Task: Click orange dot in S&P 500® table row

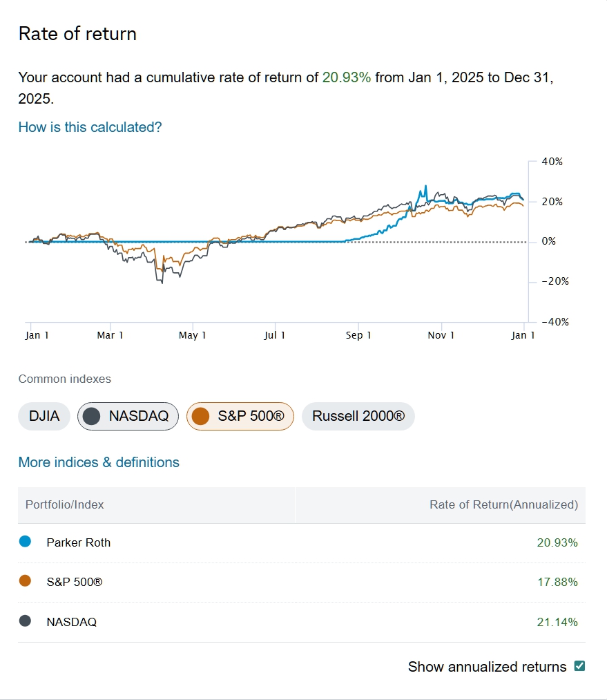Action: coord(26,581)
